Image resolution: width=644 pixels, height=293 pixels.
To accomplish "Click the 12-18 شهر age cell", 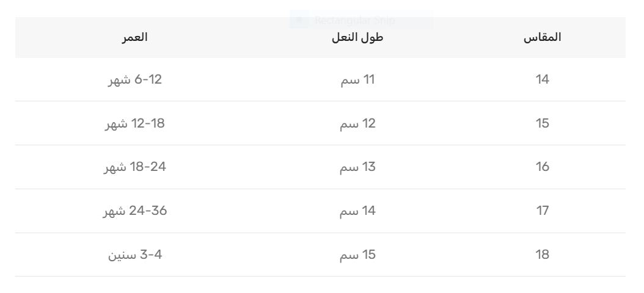I will [134, 123].
